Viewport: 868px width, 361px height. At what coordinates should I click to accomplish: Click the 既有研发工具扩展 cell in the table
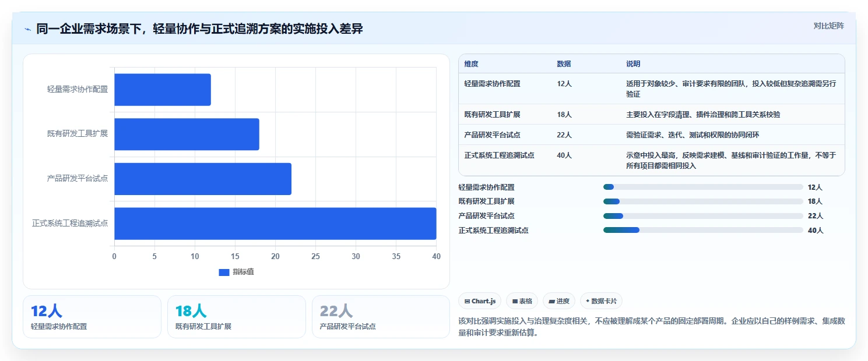pyautogui.click(x=492, y=115)
